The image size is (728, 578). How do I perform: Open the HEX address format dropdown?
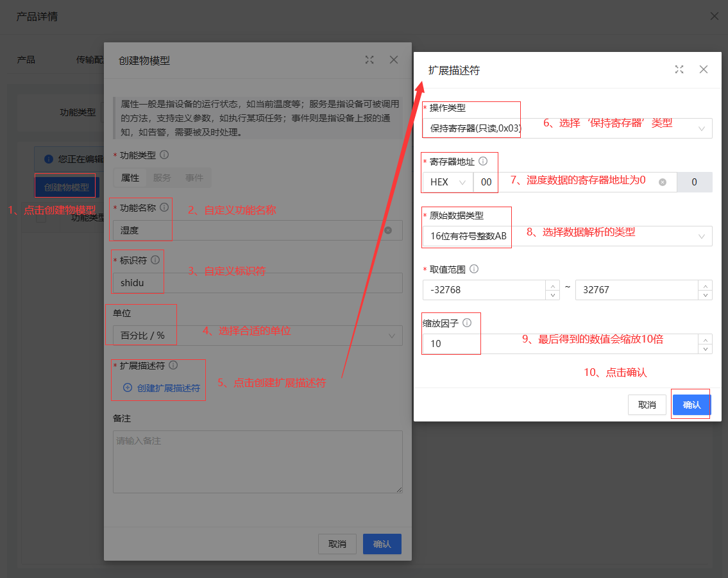pos(447,182)
